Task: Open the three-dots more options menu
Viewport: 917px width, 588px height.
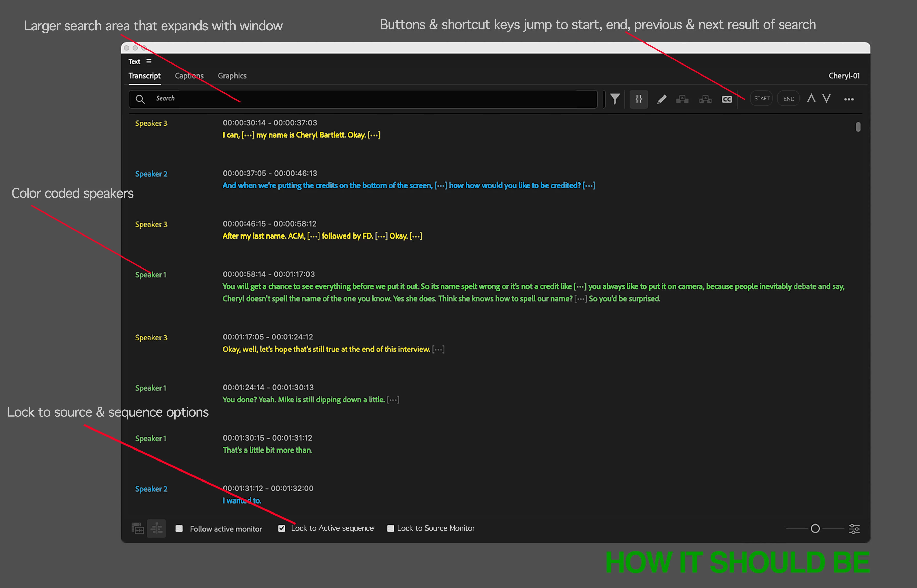Action: [x=849, y=99]
